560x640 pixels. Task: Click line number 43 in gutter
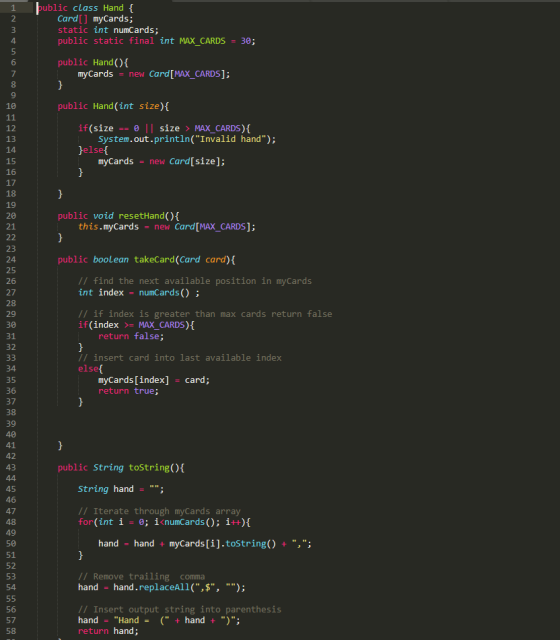(11, 467)
